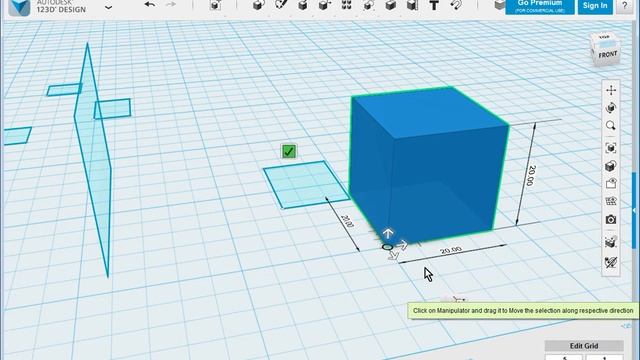Expand the side panel arrow on right edge
The width and height of the screenshot is (640, 360).
(635, 210)
